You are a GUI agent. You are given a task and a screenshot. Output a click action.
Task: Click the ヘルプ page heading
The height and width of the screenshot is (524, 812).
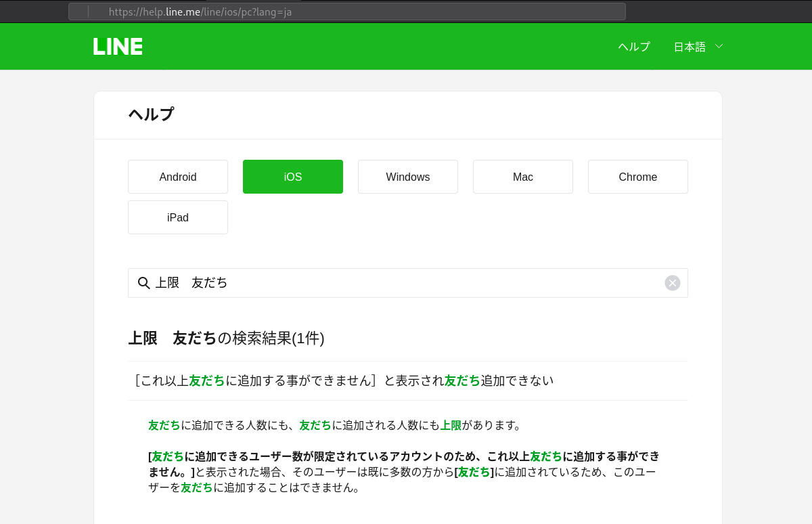tap(151, 114)
